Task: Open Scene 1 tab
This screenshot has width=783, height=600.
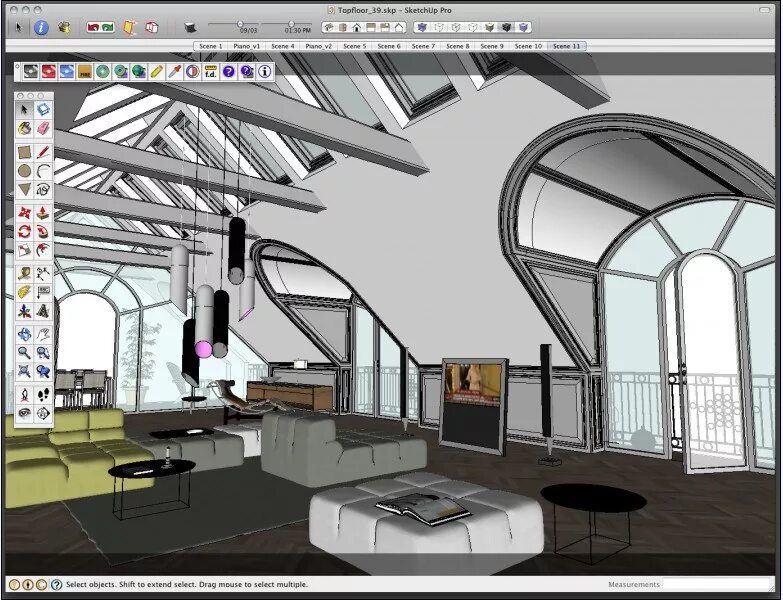Action: [x=211, y=46]
